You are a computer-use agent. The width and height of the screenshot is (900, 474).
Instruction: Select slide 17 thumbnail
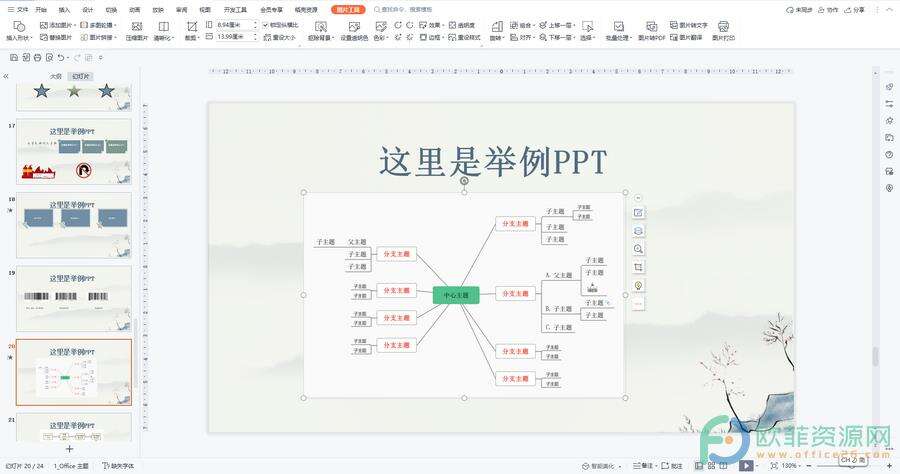tap(73, 152)
